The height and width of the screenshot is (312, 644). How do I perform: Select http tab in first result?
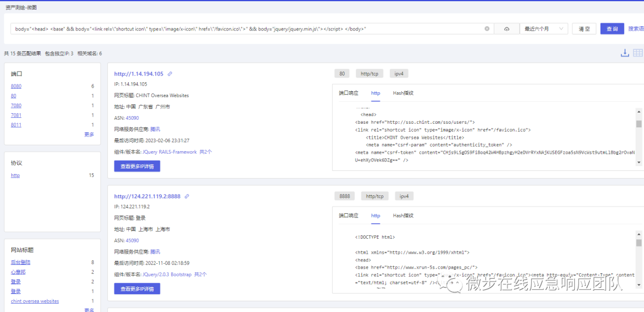[x=376, y=93]
